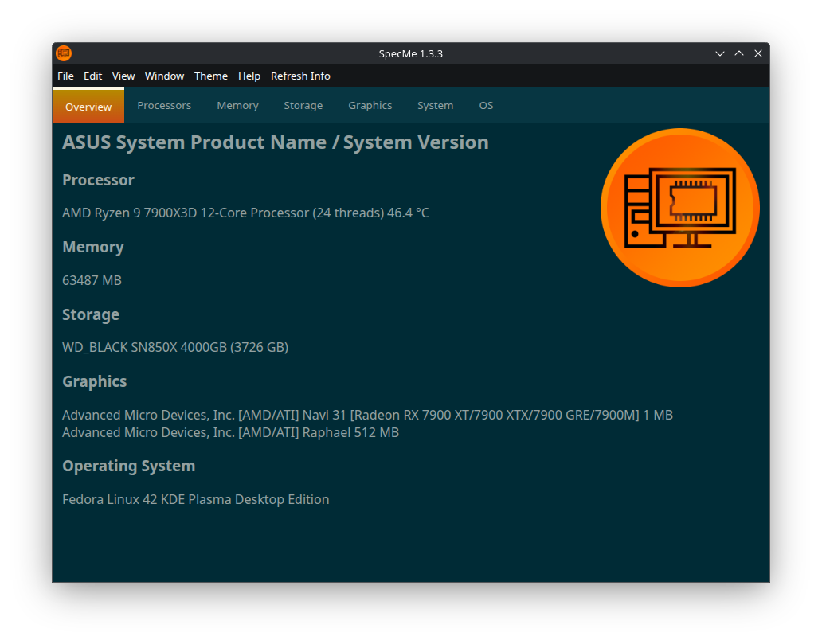Screen dimensions: 822x644
Task: Open the File menu
Action: point(65,76)
